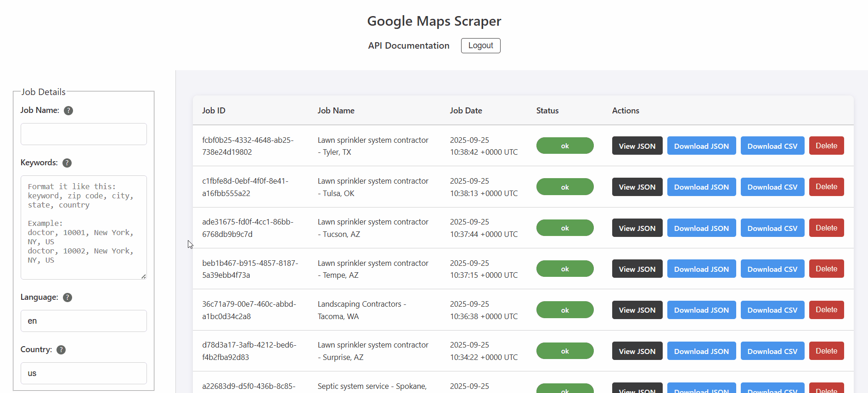Viewport: 868px width, 393px height.
Task: Click the Actions column header
Action: tap(626, 111)
